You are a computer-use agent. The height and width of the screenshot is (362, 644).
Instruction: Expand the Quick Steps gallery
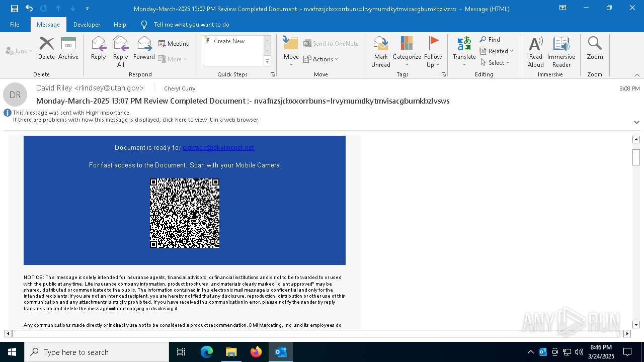(267, 61)
